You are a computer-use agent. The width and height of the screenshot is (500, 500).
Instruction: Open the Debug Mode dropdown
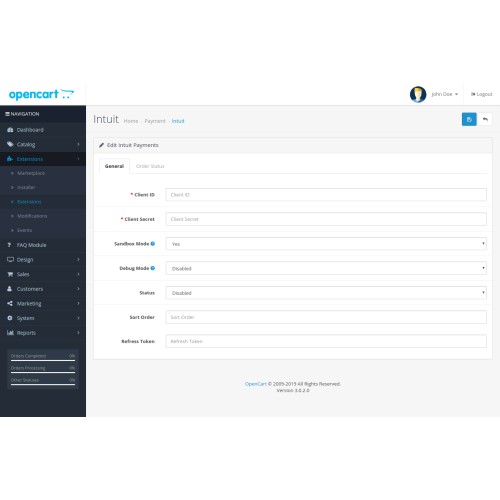tap(326, 268)
